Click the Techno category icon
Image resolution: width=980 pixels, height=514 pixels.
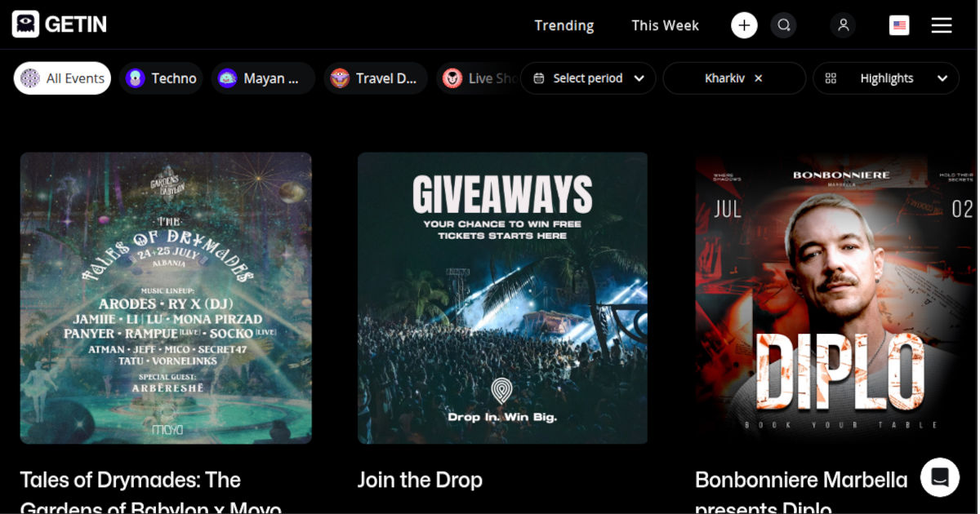click(x=136, y=78)
